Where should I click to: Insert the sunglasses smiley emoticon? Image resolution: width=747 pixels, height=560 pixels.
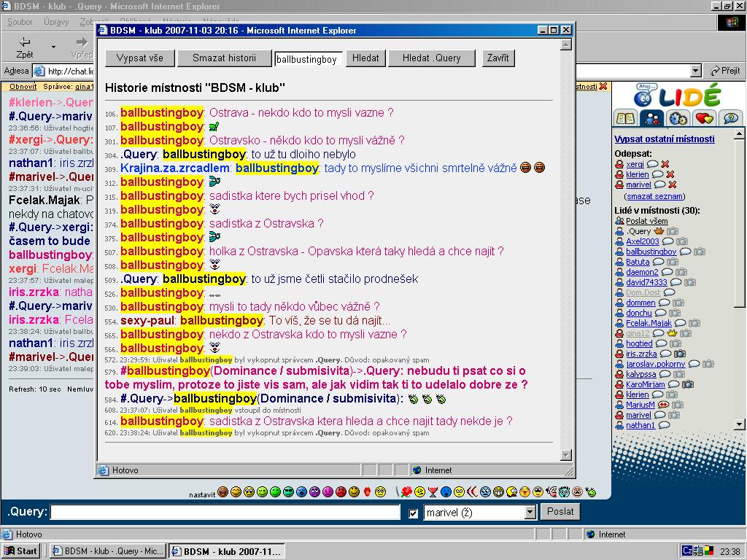[x=288, y=492]
